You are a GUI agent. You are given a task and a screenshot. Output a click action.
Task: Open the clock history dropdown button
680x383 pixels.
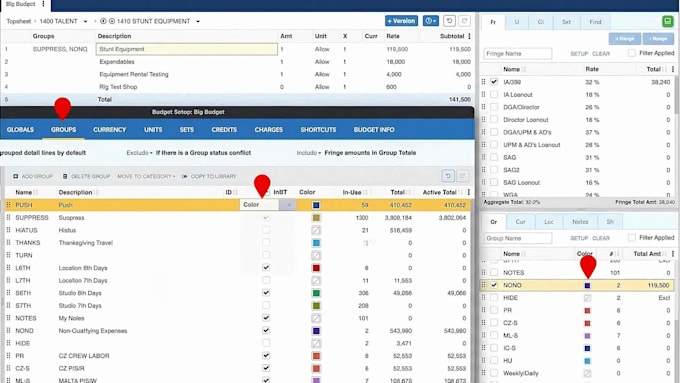pos(431,21)
